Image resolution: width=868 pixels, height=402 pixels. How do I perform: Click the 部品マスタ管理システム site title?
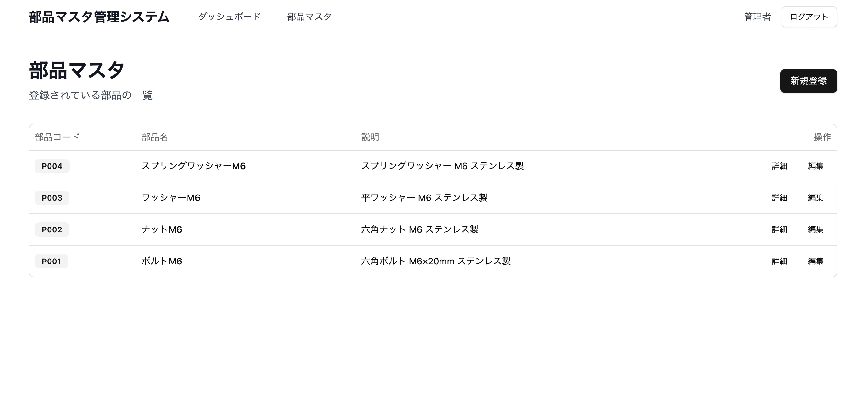(x=99, y=17)
